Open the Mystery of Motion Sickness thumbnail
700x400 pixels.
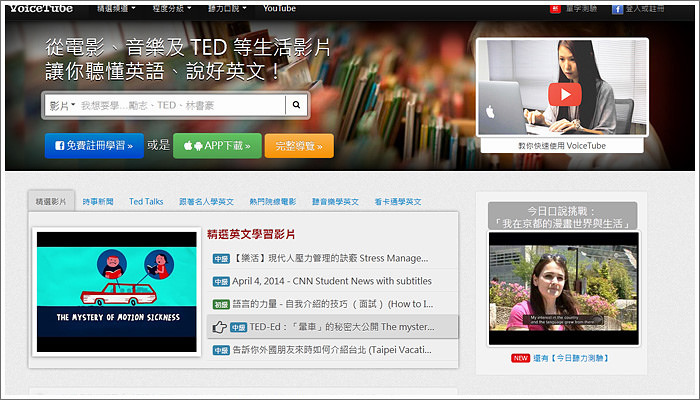click(117, 292)
